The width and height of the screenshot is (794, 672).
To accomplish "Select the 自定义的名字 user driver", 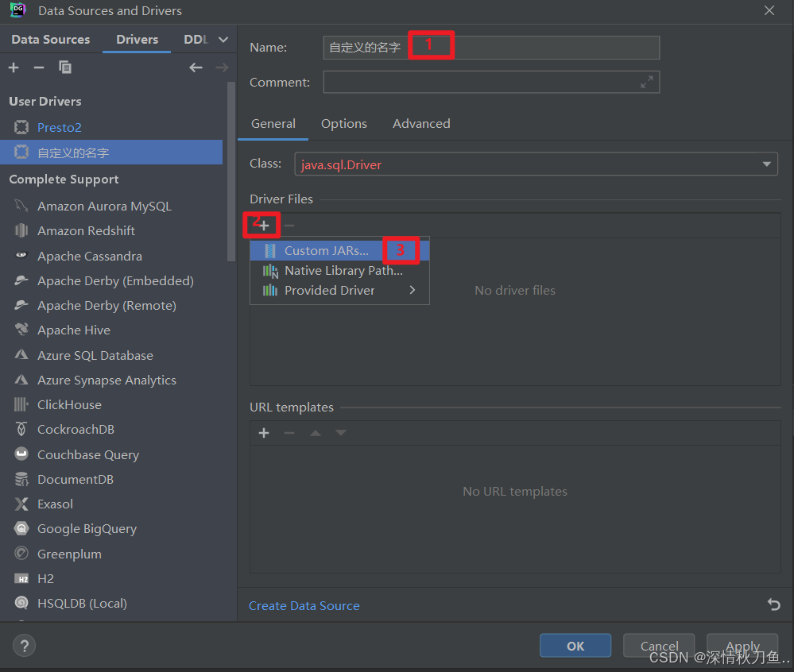I will (111, 153).
